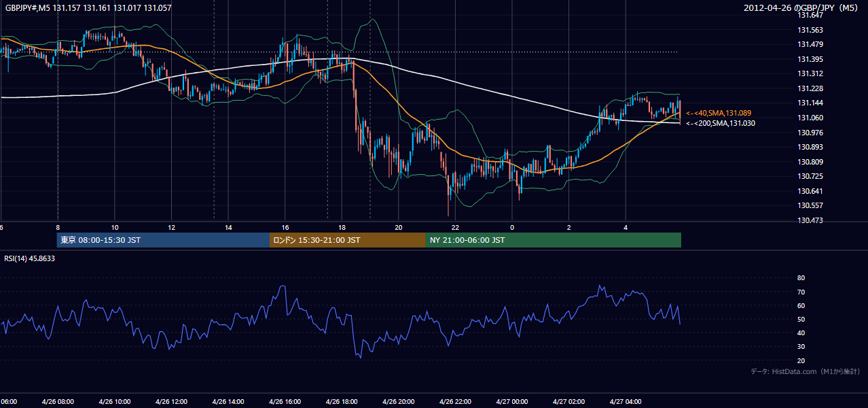Click the 4/27 00:00 time axis label

click(x=511, y=401)
